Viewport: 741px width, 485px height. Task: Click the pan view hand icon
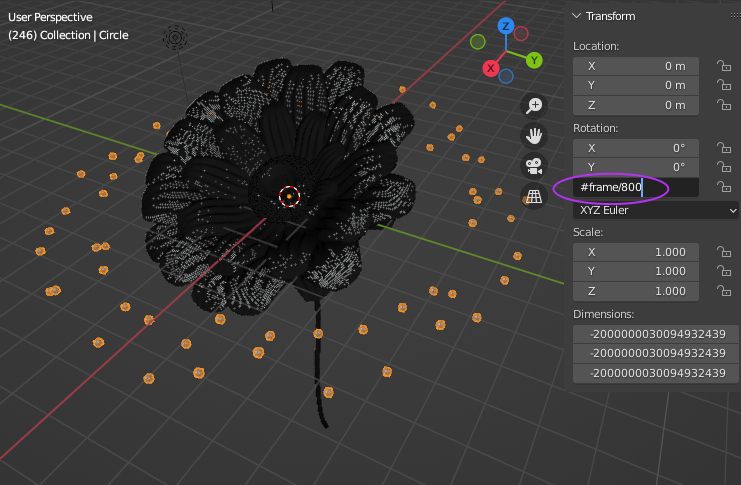click(x=534, y=136)
